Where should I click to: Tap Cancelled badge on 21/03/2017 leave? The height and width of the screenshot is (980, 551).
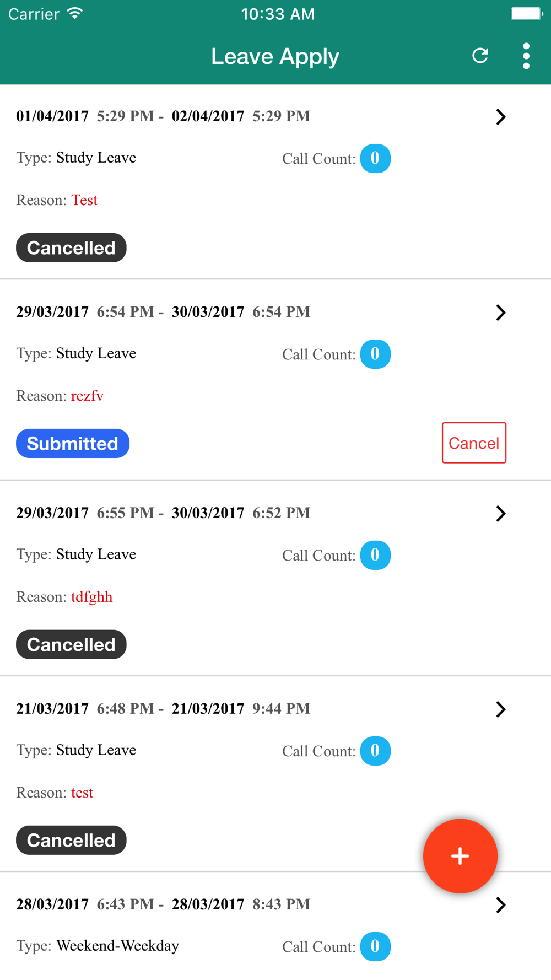pos(71,841)
